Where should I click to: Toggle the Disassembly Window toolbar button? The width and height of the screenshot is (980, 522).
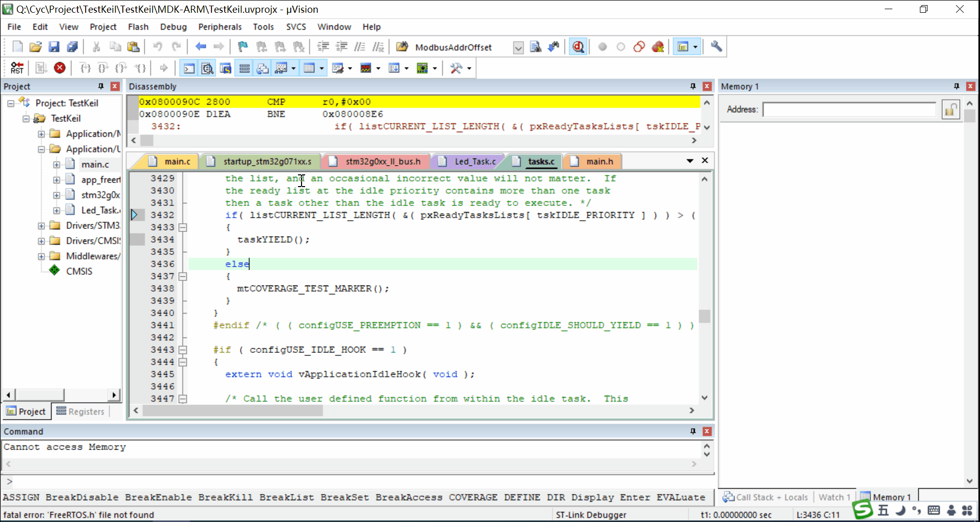tap(207, 68)
